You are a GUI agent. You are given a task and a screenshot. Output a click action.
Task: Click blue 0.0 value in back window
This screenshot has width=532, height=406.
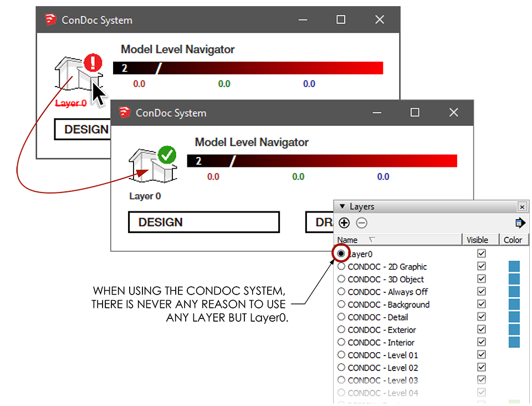pyautogui.click(x=309, y=84)
